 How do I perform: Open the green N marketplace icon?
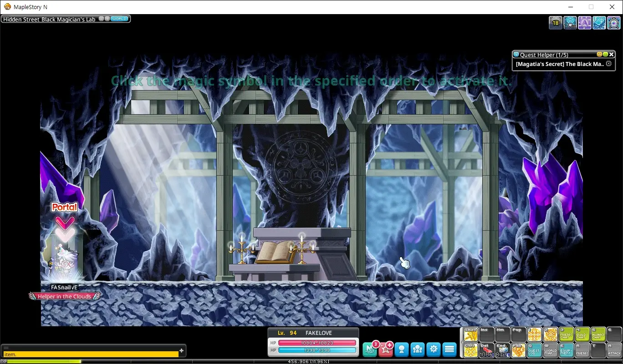(370, 349)
